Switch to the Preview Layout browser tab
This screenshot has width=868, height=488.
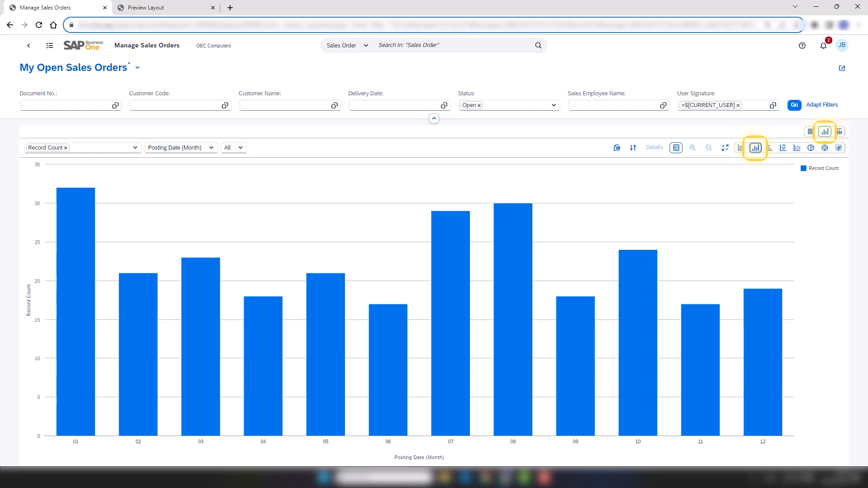point(166,8)
